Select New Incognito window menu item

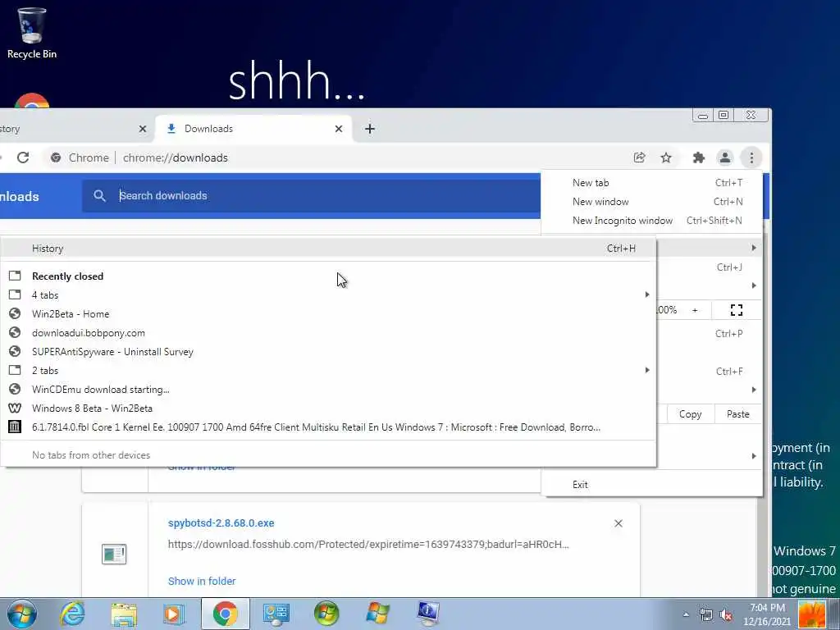click(x=651, y=220)
